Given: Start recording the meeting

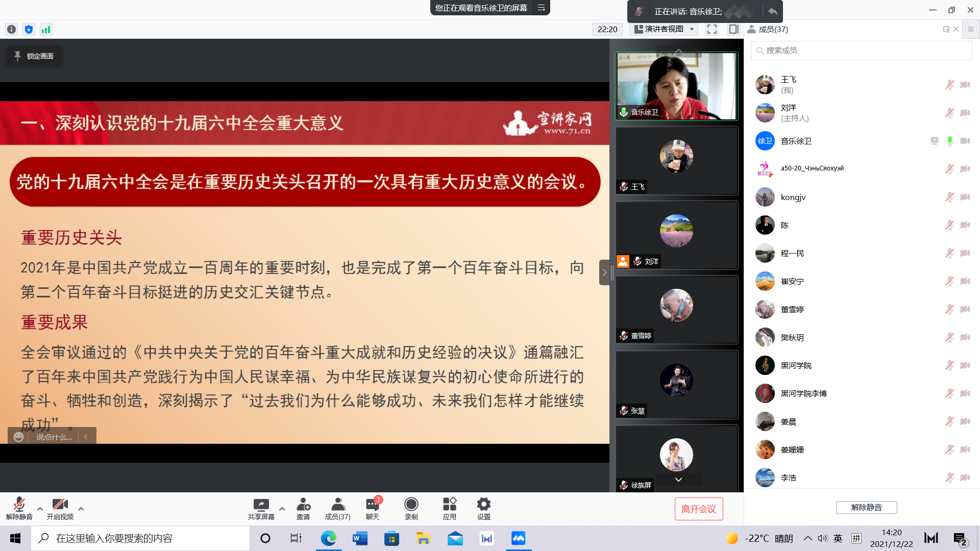Looking at the screenshot, I should [x=411, y=509].
